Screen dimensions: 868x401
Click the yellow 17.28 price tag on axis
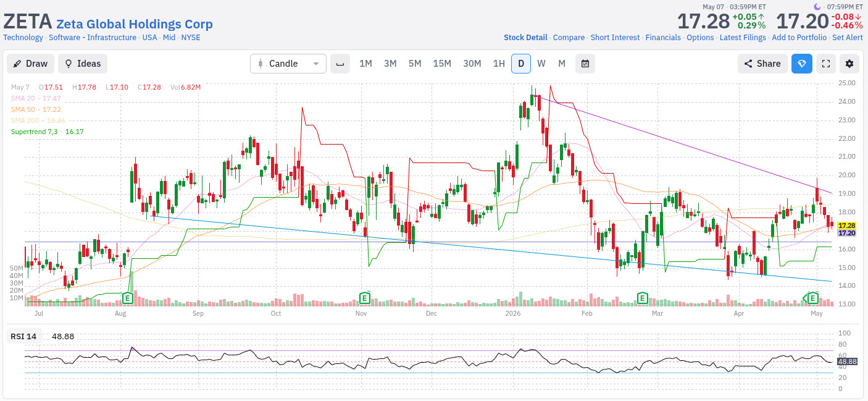tap(846, 226)
